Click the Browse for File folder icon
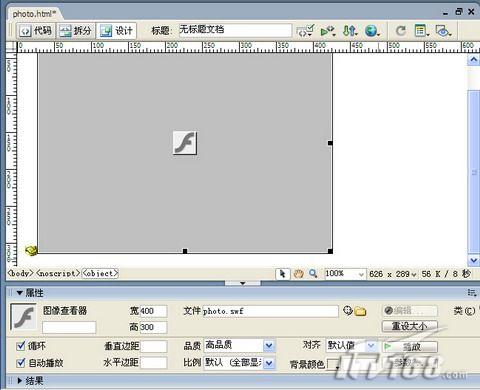This screenshot has width=480, height=390. [x=360, y=311]
